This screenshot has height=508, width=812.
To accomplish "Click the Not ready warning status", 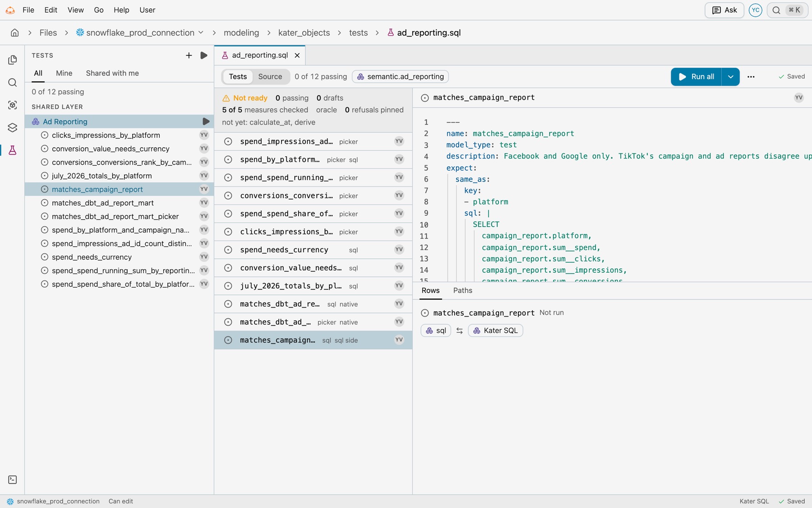I will coord(245,98).
